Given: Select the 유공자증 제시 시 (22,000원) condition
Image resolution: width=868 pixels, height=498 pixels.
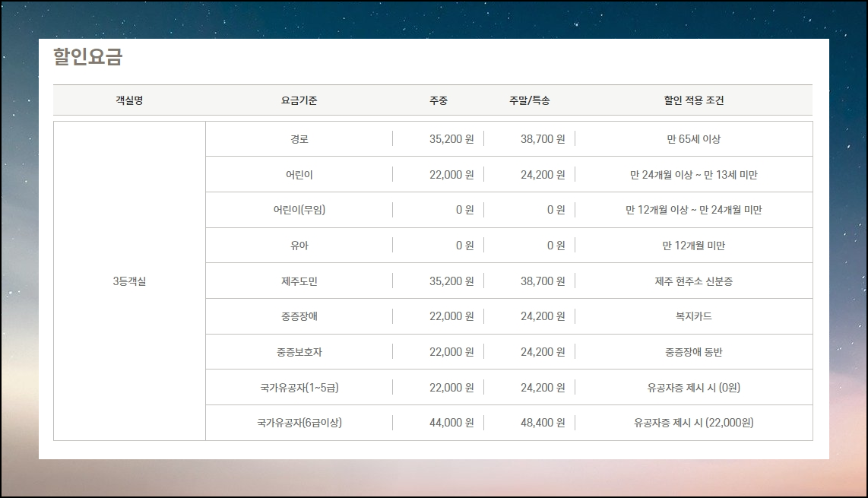Looking at the screenshot, I should (x=694, y=423).
